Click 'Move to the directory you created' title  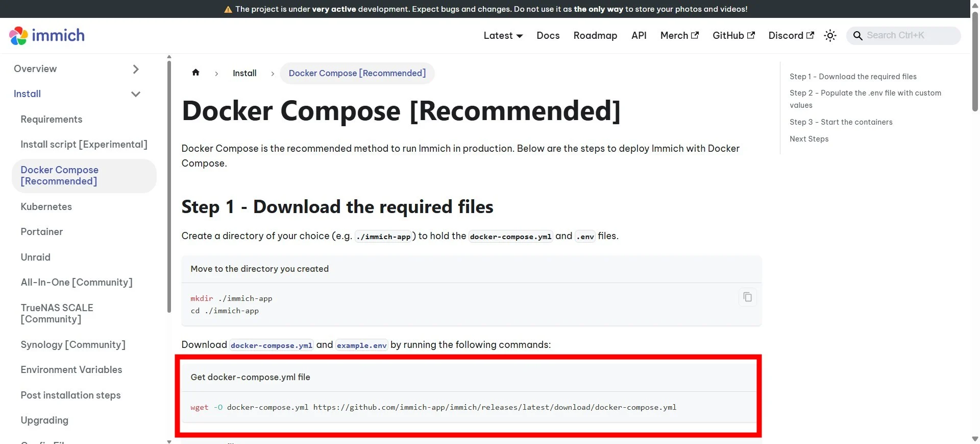259,269
